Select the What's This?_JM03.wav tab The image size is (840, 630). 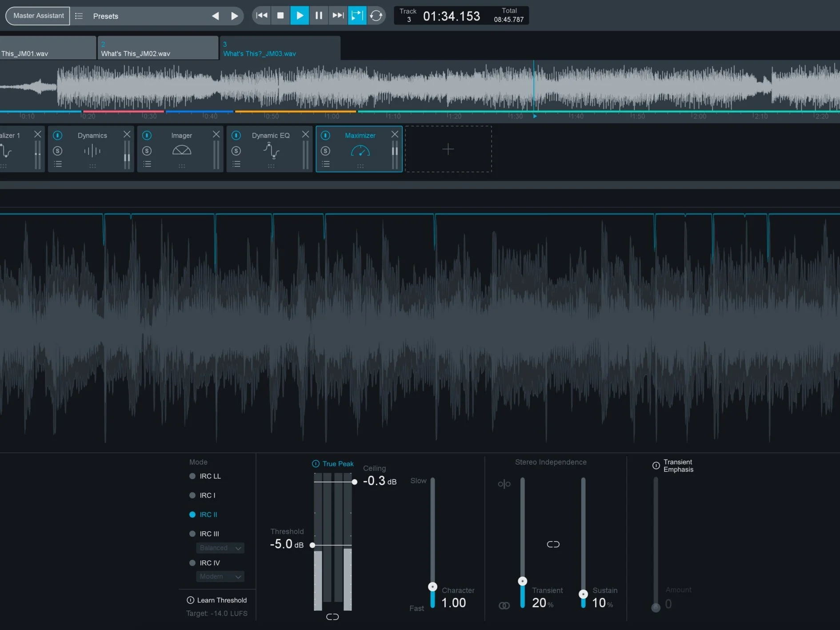pos(280,48)
